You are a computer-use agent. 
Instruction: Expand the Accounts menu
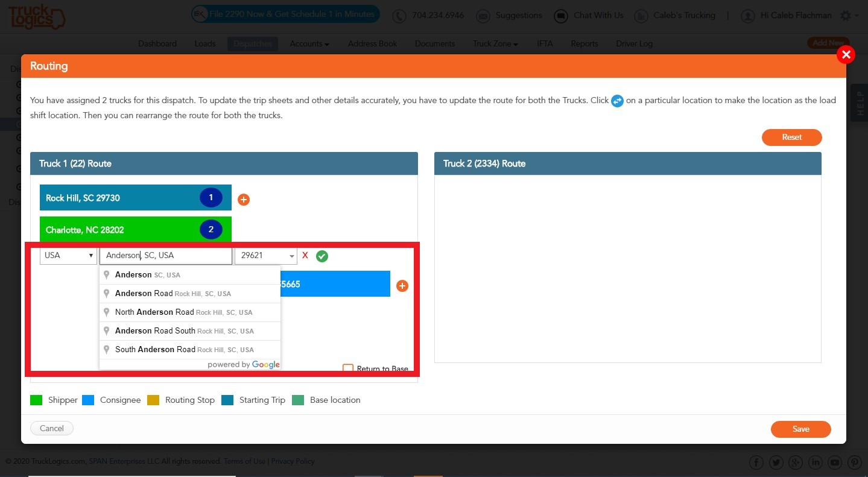pos(309,43)
